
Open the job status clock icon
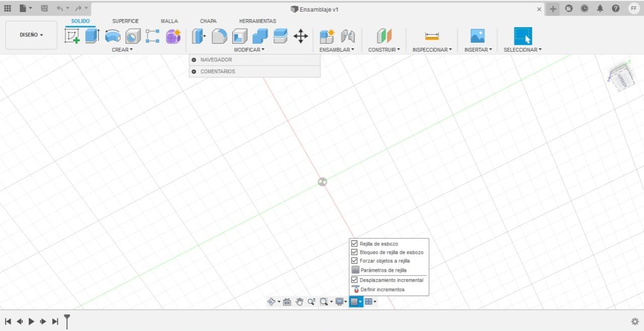(x=584, y=9)
